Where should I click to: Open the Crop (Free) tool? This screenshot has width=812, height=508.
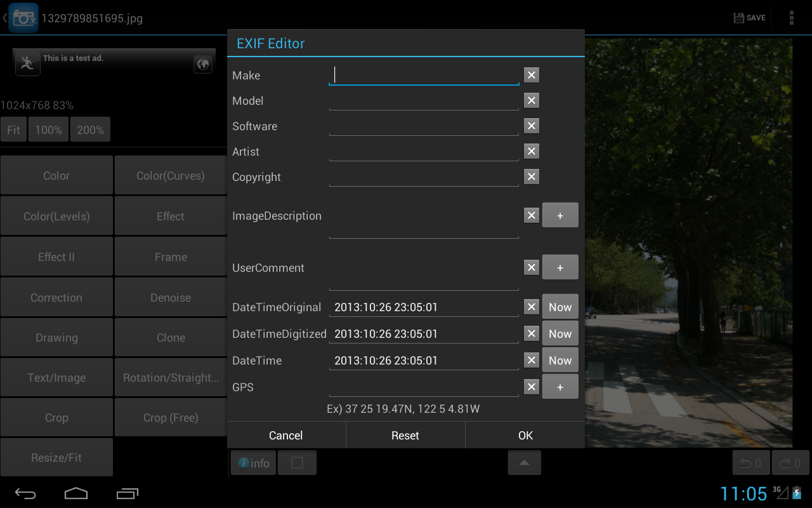point(171,417)
